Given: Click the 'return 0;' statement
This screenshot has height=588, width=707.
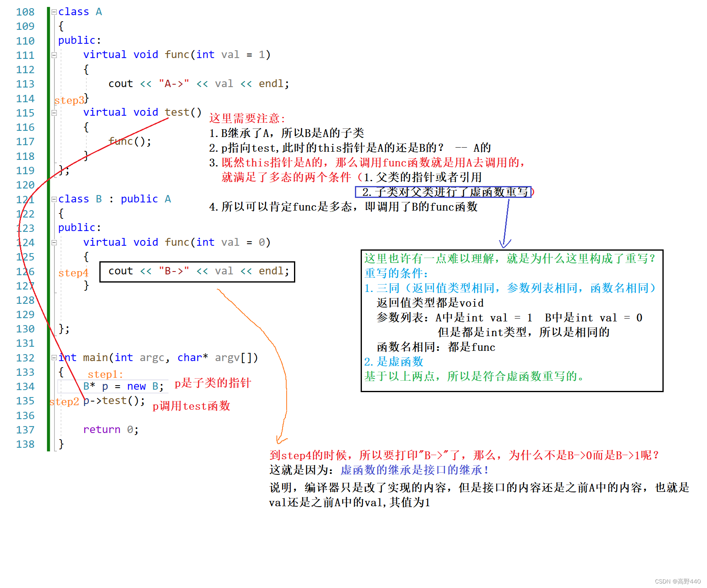Looking at the screenshot, I should (x=111, y=430).
